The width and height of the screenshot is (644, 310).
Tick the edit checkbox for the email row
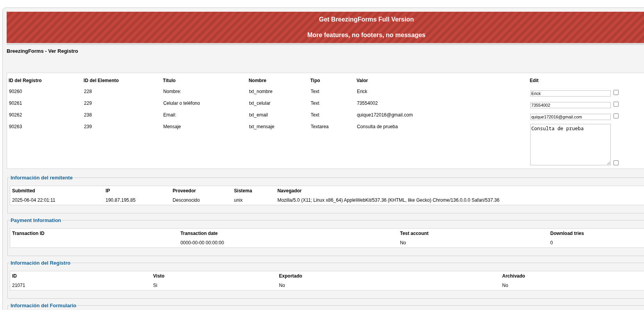(616, 116)
